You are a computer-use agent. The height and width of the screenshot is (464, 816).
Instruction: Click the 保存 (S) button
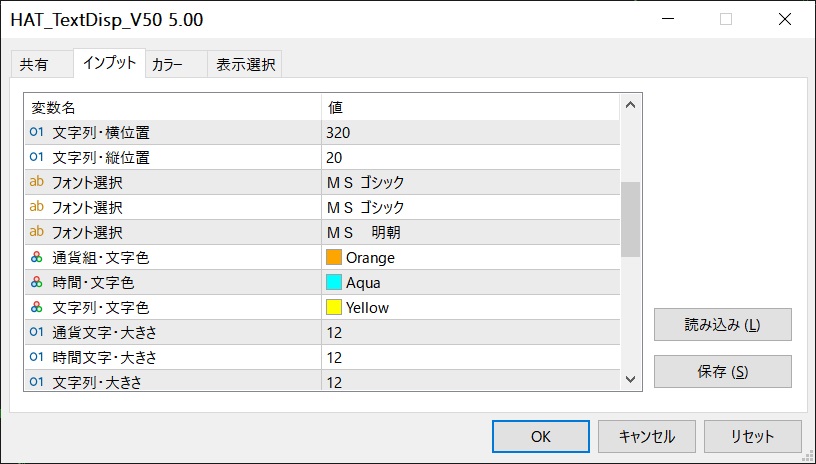tap(722, 371)
